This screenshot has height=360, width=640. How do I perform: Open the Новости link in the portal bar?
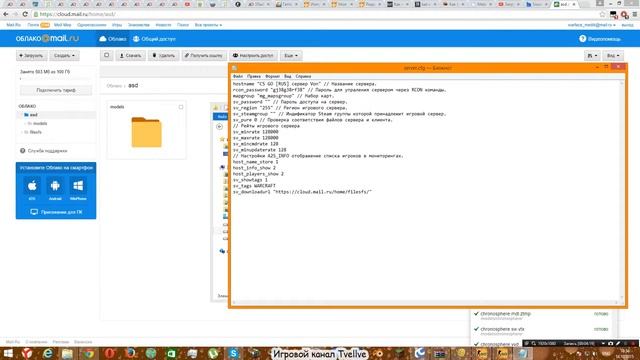click(163, 25)
